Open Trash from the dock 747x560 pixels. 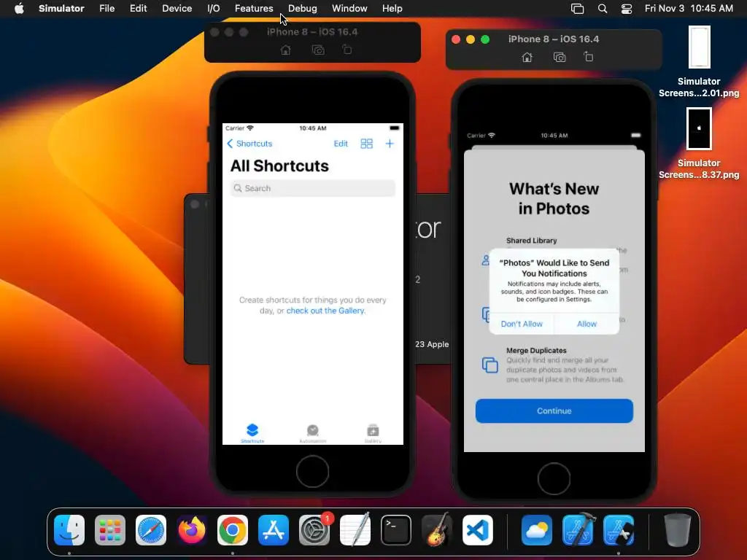(678, 530)
